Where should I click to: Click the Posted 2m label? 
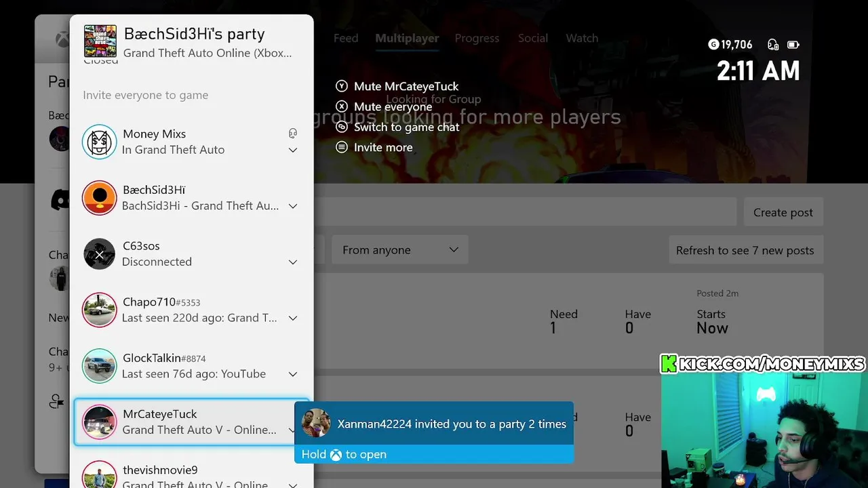(x=717, y=293)
